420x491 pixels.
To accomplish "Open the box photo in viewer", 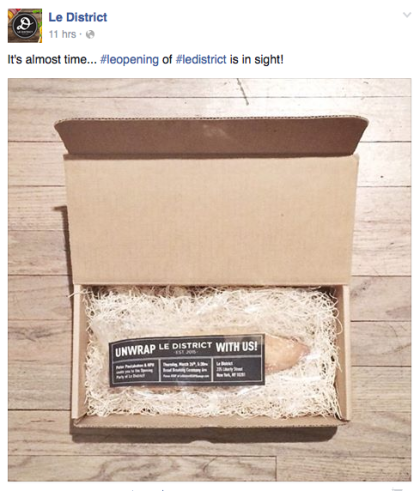I will (210, 280).
